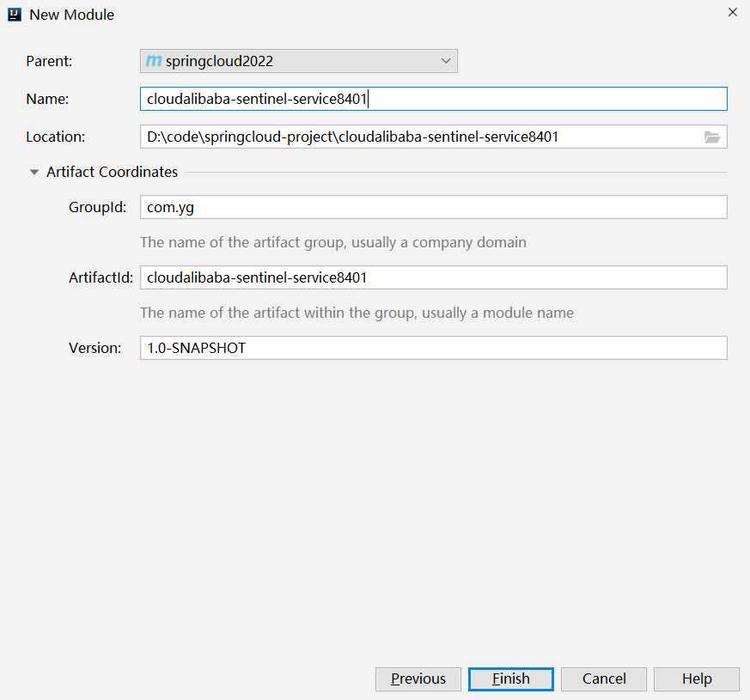Click the GroupId hint about company domain
The height and width of the screenshot is (700, 750).
(333, 242)
